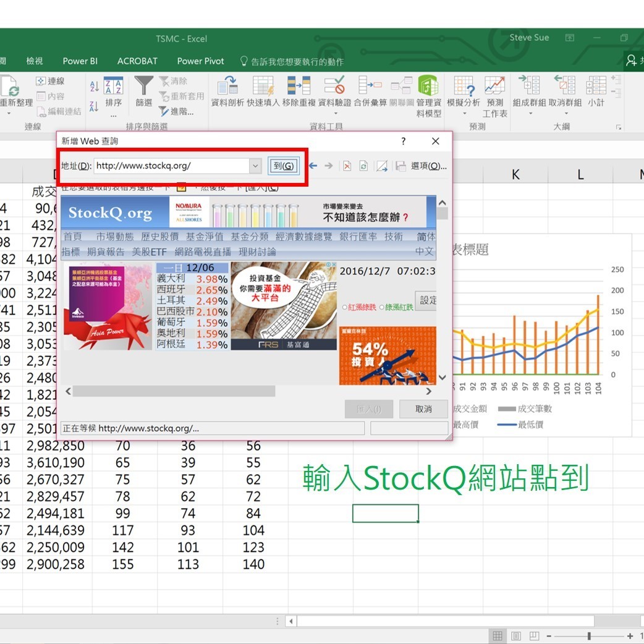Viewport: 644px width, 644px height.
Task: Click the Stop loading icon in Web query
Action: click(x=347, y=166)
